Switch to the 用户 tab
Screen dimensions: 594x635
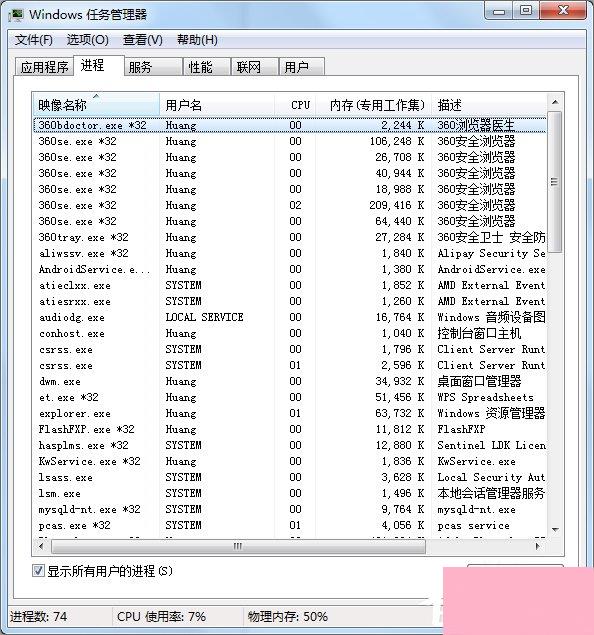coord(302,66)
